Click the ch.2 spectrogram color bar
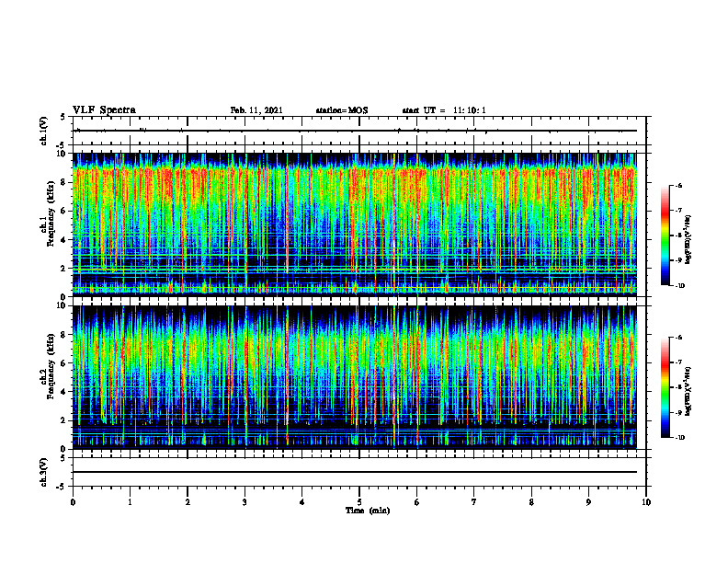Screen dimensions: 728x563 665,387
